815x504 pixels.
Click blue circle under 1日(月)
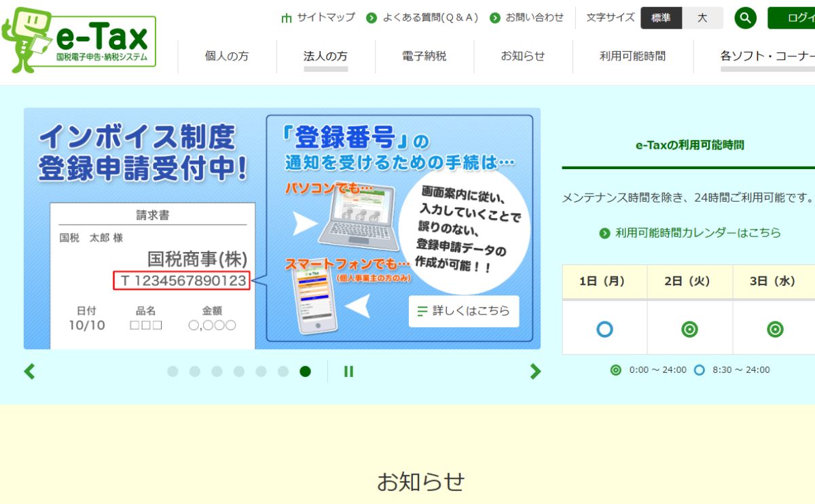click(x=604, y=329)
